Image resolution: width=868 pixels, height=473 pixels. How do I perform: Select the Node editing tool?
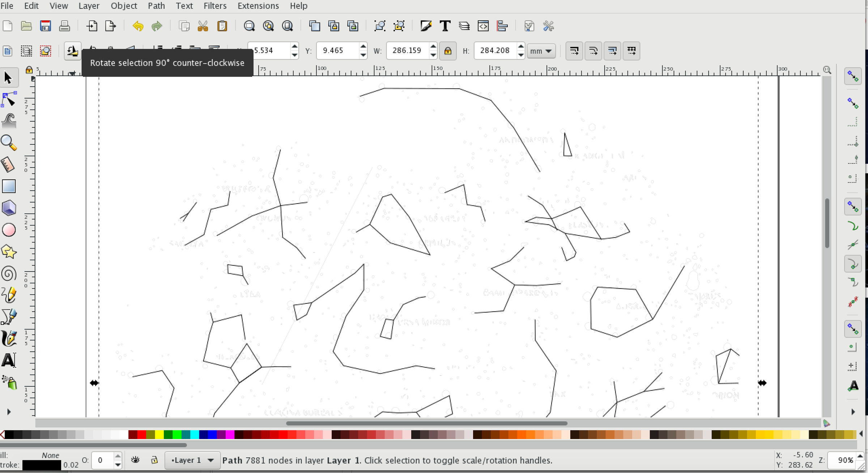pos(9,99)
